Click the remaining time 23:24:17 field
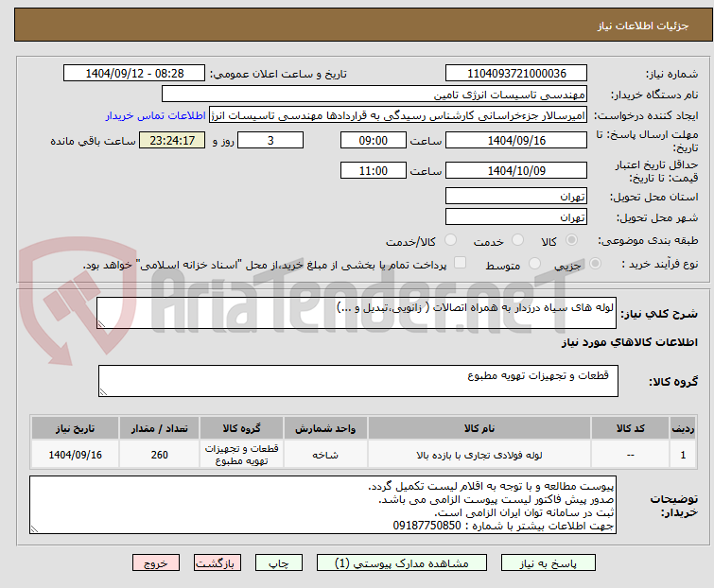The image size is (714, 588). (x=172, y=140)
